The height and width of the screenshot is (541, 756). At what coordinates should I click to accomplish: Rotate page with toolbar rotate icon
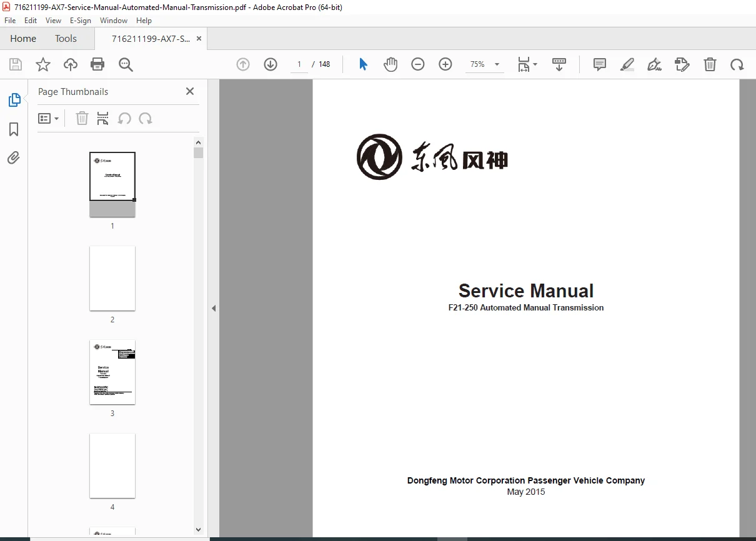[737, 64]
